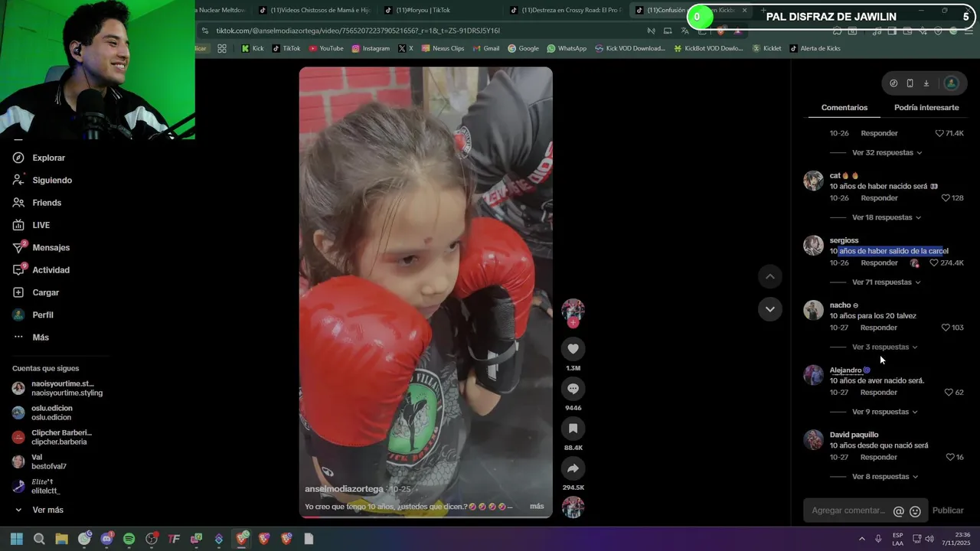The width and height of the screenshot is (980, 551).
Task: Expand Ver 32 respuestas
Action: point(887,153)
